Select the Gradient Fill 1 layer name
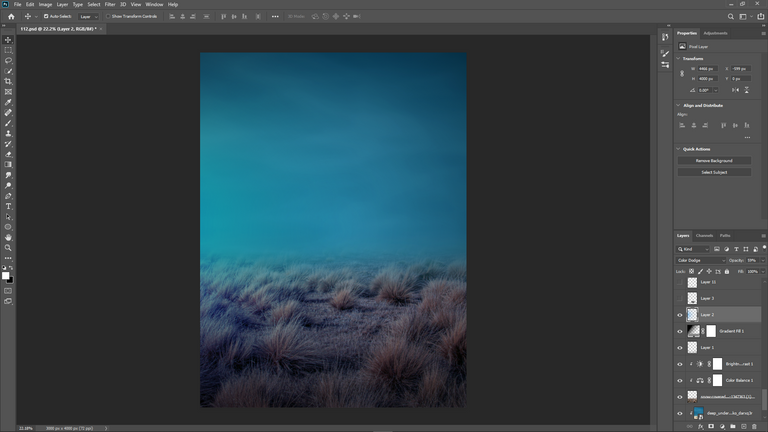The width and height of the screenshot is (768, 432). pos(732,332)
